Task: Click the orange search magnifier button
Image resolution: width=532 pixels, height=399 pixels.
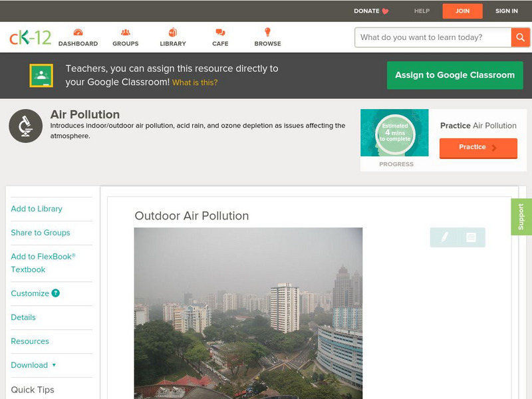Action: coord(520,37)
